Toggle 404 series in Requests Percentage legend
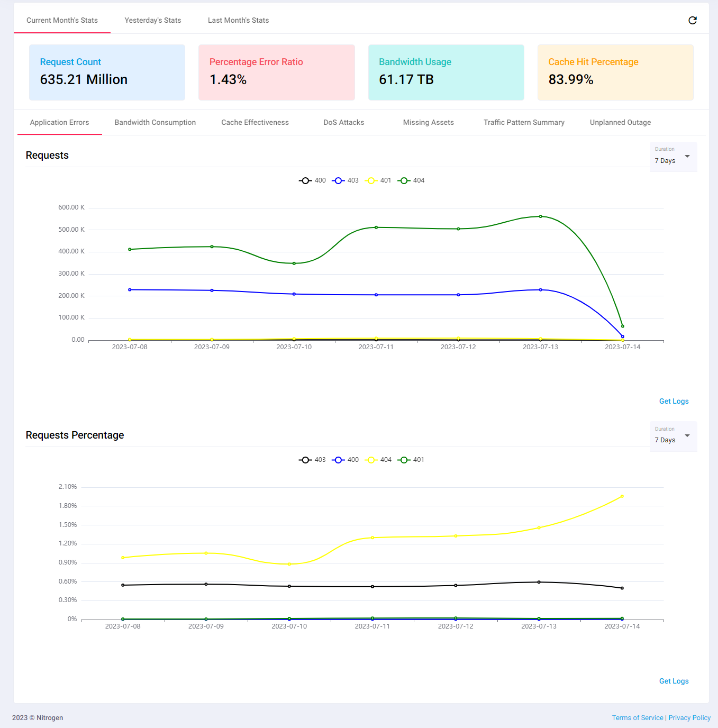The height and width of the screenshot is (728, 718). pos(378,460)
